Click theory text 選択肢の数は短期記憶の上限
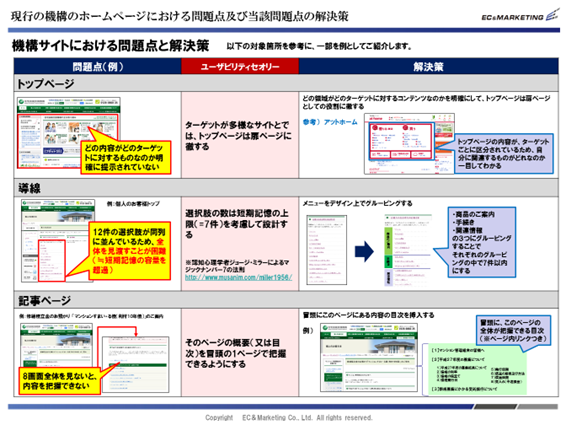This screenshot has height=425, width=566. coord(236,224)
